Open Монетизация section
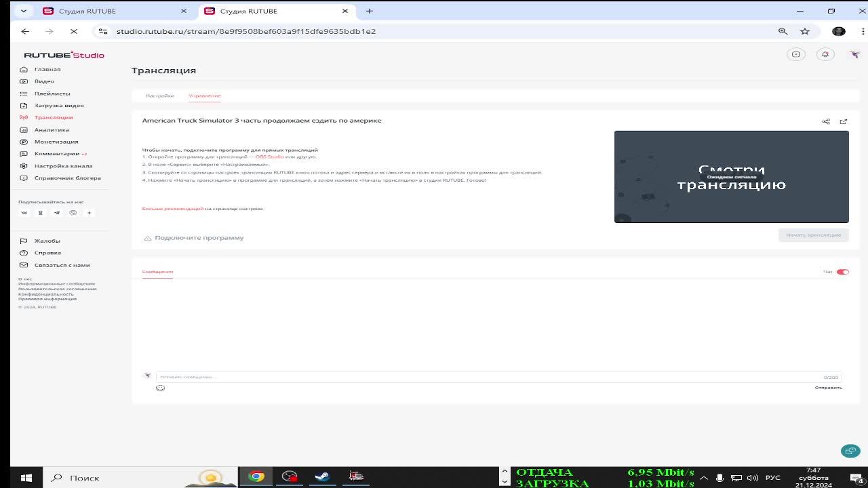The image size is (868, 488). click(x=56, y=142)
